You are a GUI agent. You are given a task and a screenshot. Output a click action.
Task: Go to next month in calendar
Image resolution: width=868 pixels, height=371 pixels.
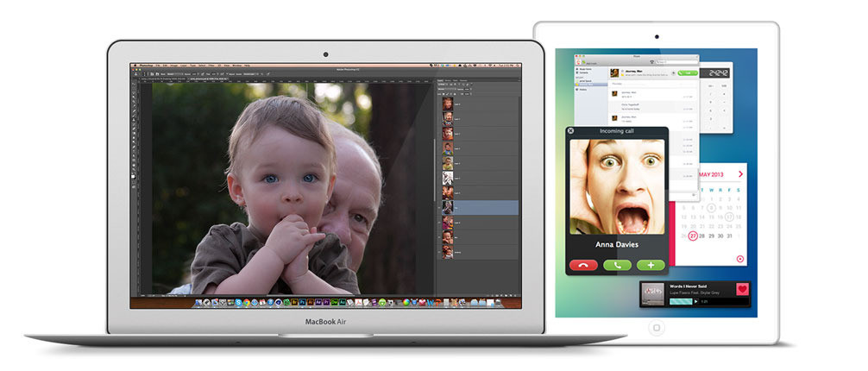coord(740,173)
